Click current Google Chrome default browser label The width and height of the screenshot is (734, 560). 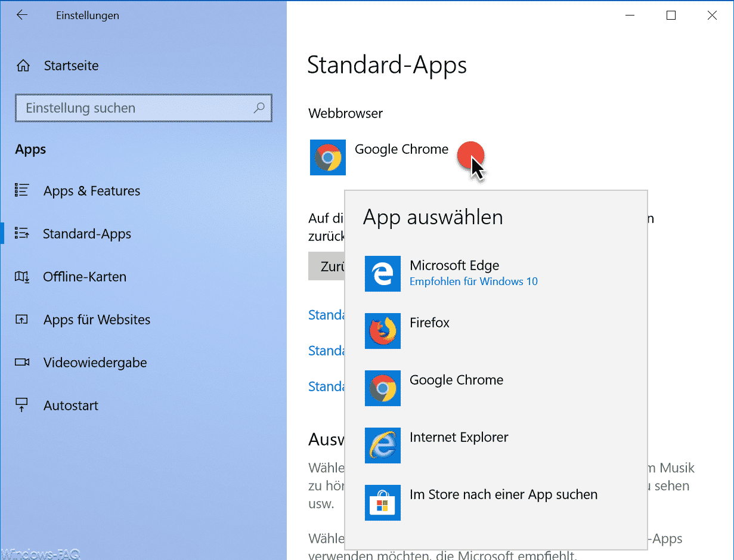coord(401,150)
